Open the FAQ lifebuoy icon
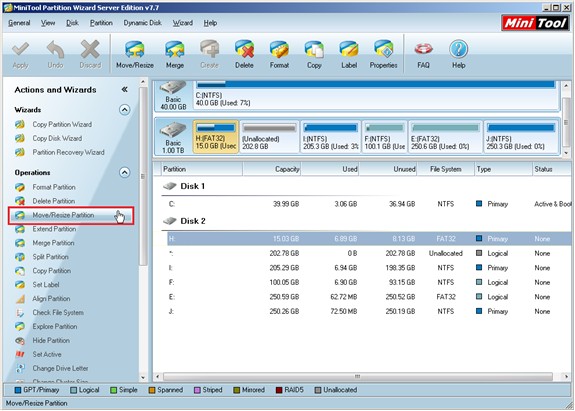This screenshot has height=411, width=575. coord(423,54)
